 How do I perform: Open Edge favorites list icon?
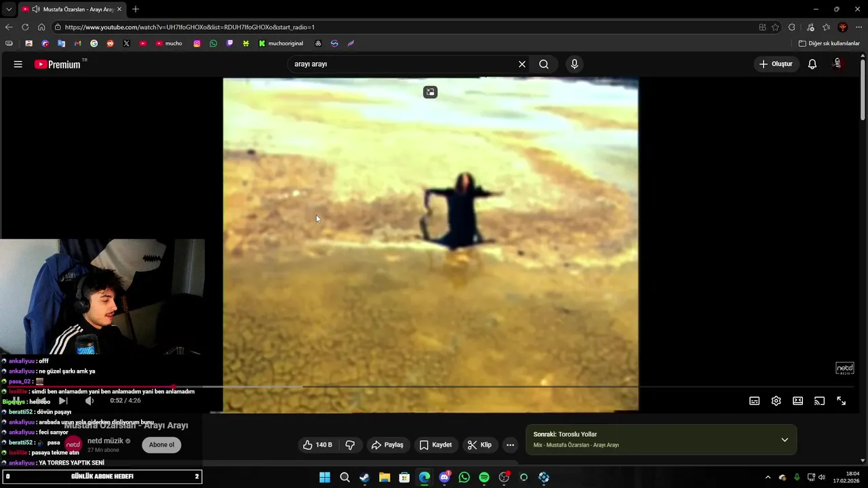826,27
